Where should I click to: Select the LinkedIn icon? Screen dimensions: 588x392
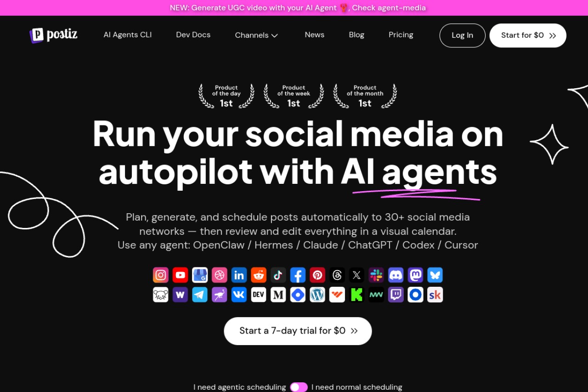[239, 275]
